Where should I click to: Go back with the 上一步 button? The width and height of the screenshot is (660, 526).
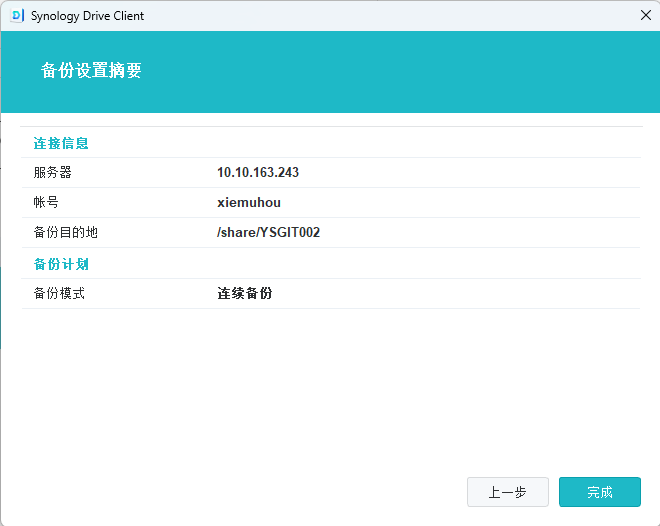tap(508, 491)
